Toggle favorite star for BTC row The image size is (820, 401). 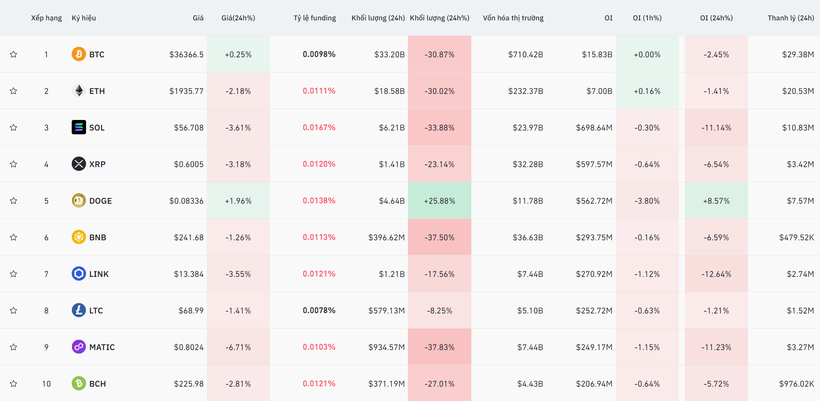[14, 54]
